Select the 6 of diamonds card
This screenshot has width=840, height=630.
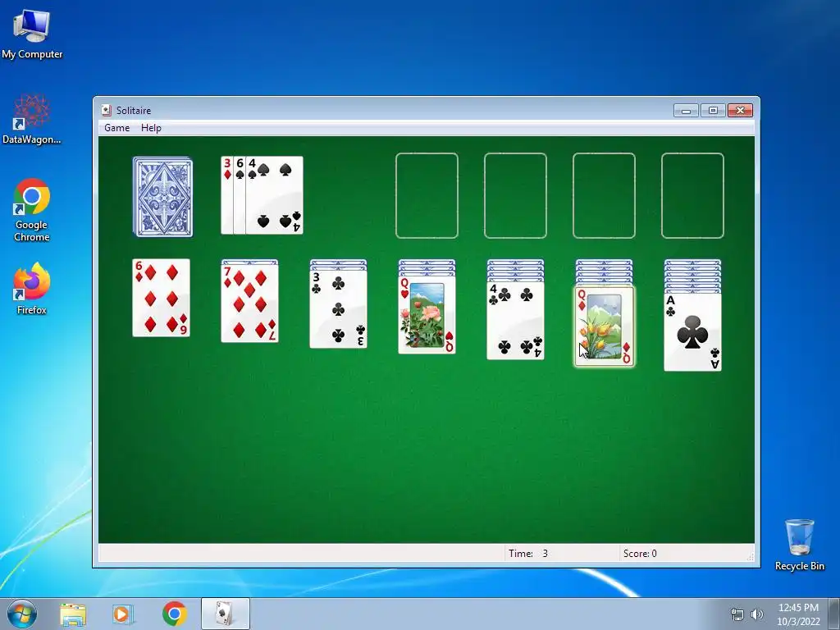tap(162, 298)
